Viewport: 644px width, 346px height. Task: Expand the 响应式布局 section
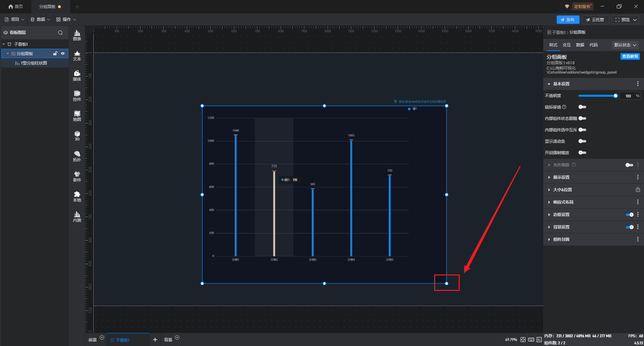click(x=563, y=202)
